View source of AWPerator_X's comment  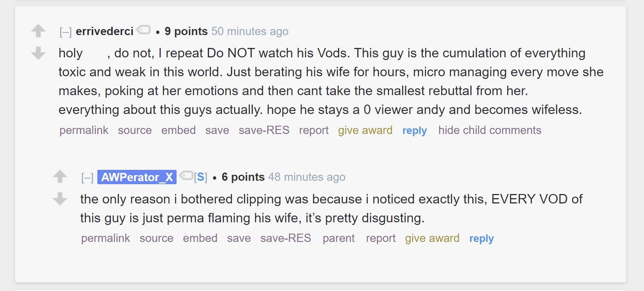(156, 238)
